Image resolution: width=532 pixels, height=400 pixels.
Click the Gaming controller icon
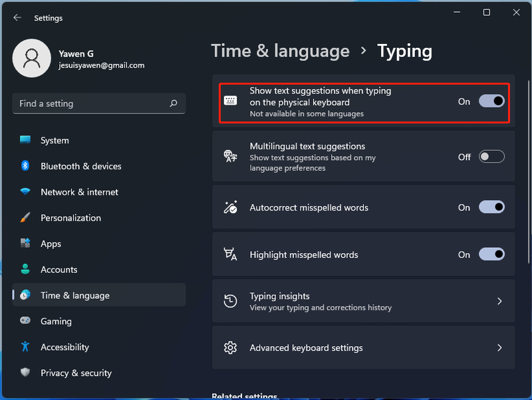coord(25,320)
